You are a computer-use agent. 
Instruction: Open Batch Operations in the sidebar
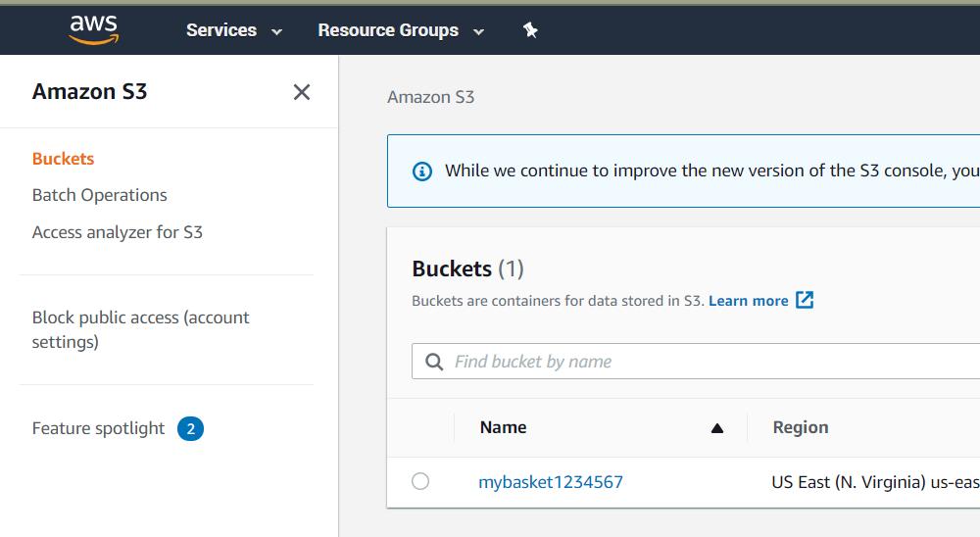point(99,195)
